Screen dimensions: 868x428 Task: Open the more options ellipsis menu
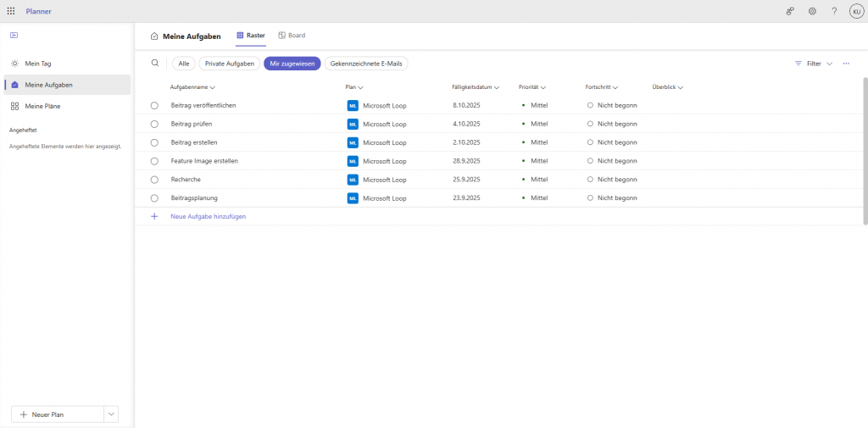[846, 64]
